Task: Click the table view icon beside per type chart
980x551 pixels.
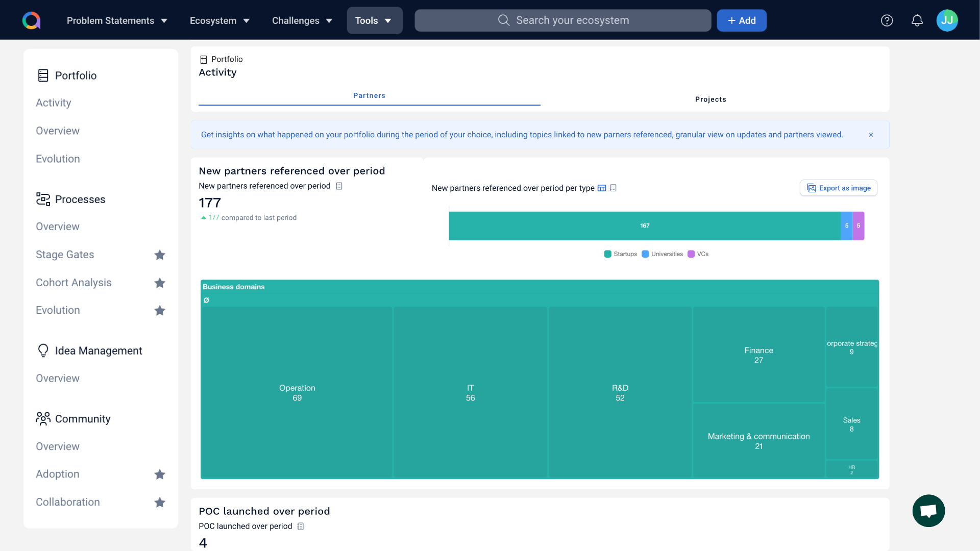Action: pyautogui.click(x=602, y=188)
